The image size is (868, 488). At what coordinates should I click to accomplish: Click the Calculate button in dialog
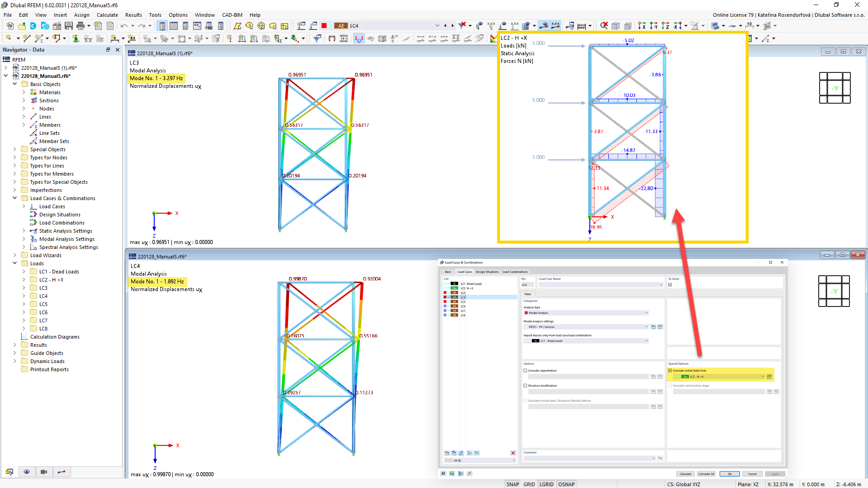pos(685,474)
